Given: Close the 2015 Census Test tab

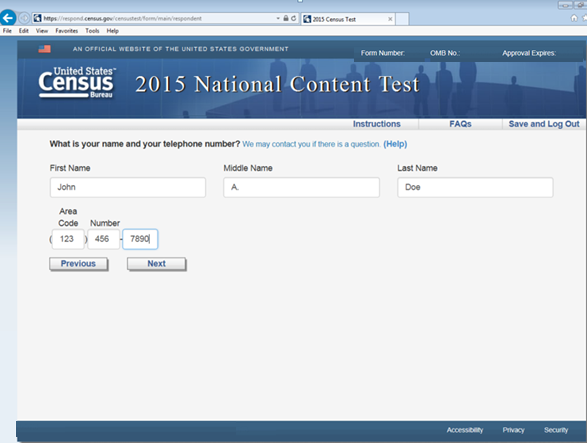Looking at the screenshot, I should [x=390, y=19].
